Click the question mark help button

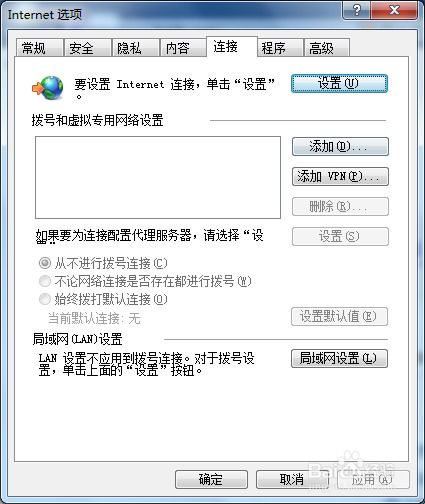(x=356, y=10)
